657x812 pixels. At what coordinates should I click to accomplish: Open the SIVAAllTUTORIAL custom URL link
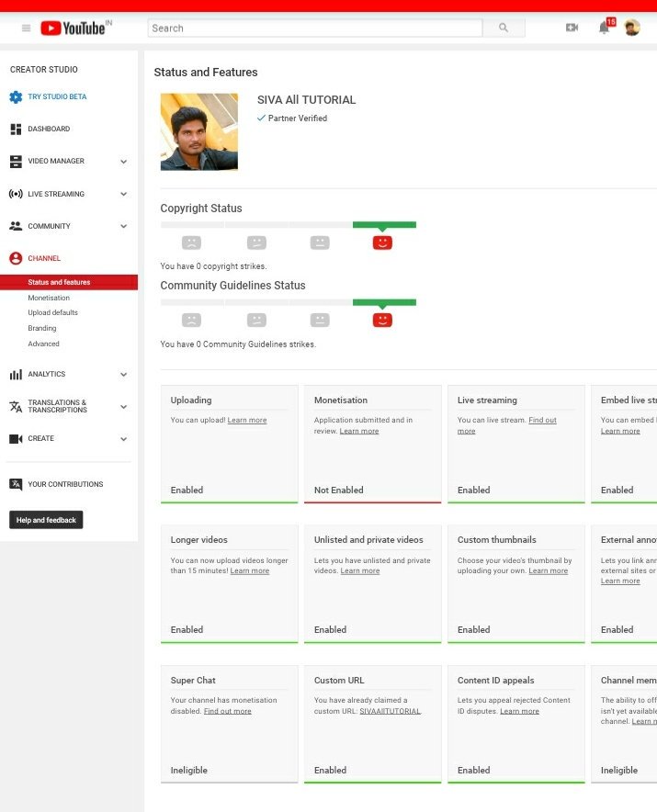point(391,711)
